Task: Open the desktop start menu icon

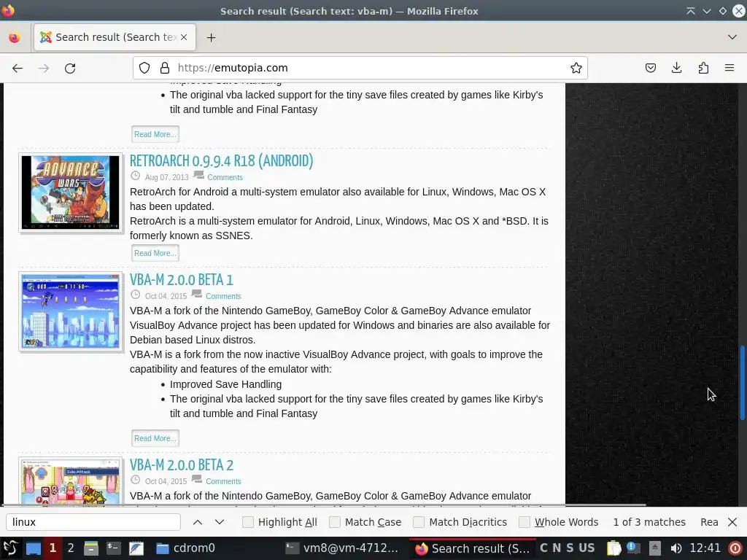Action: (x=10, y=548)
